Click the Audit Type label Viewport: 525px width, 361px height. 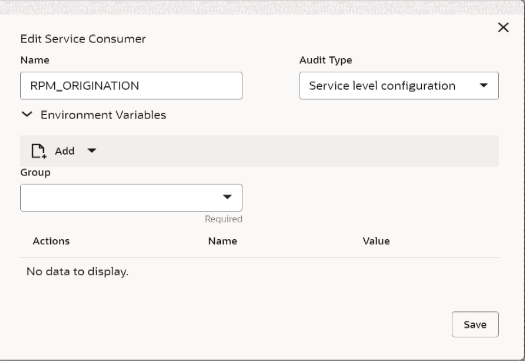[x=325, y=60]
